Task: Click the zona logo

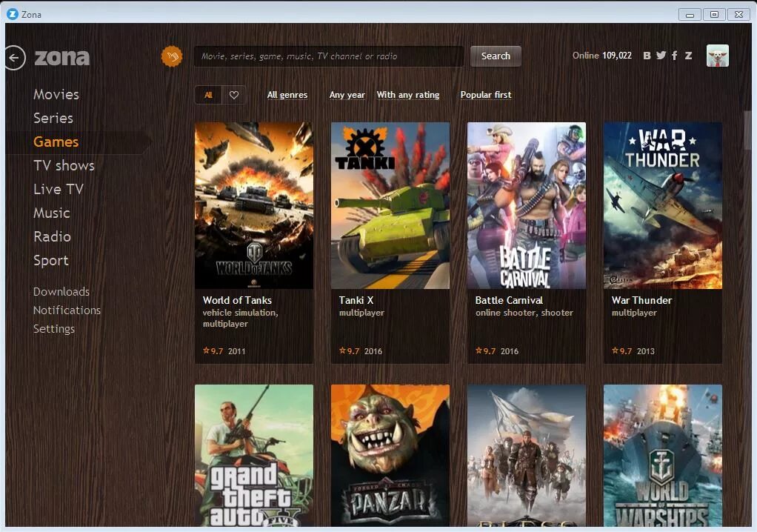Action: [61, 58]
